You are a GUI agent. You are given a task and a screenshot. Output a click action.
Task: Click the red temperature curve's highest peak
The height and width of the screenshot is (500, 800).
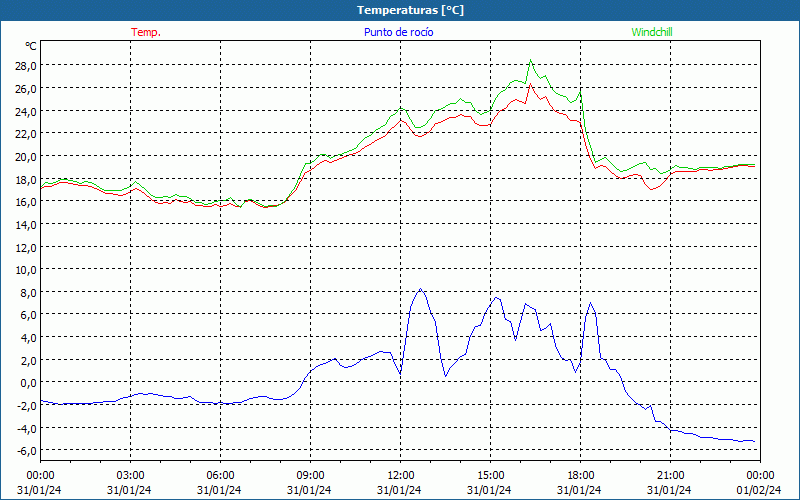(x=531, y=84)
